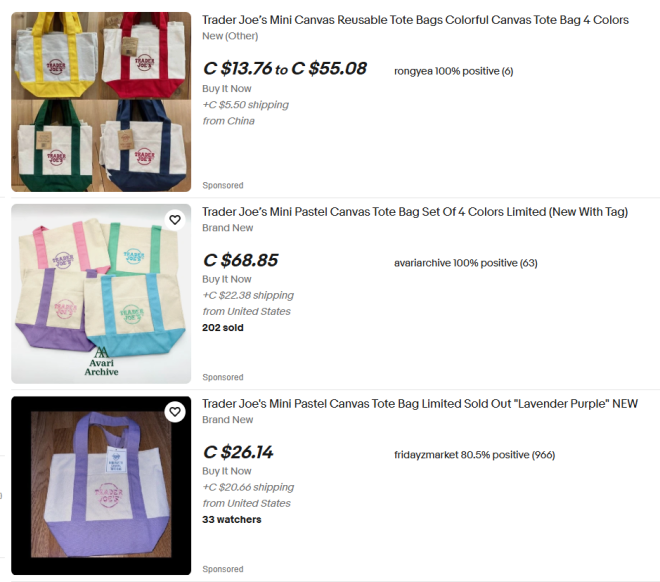Click "New (Other)" condition on first listing
This screenshot has height=582, width=660.
[230, 36]
